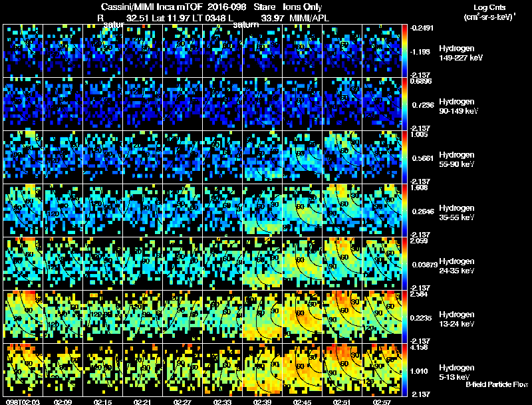Click the 02:57 time axis label

(x=382, y=402)
